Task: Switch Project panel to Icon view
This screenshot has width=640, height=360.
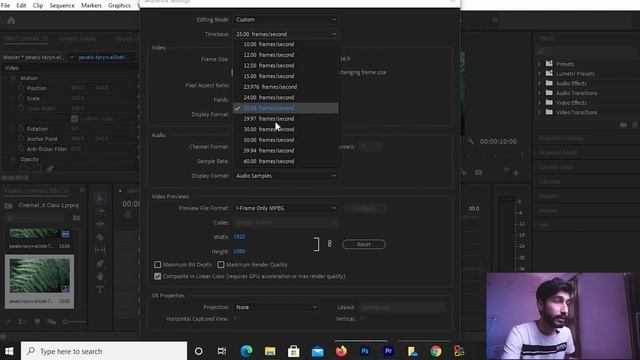Action: click(37, 322)
